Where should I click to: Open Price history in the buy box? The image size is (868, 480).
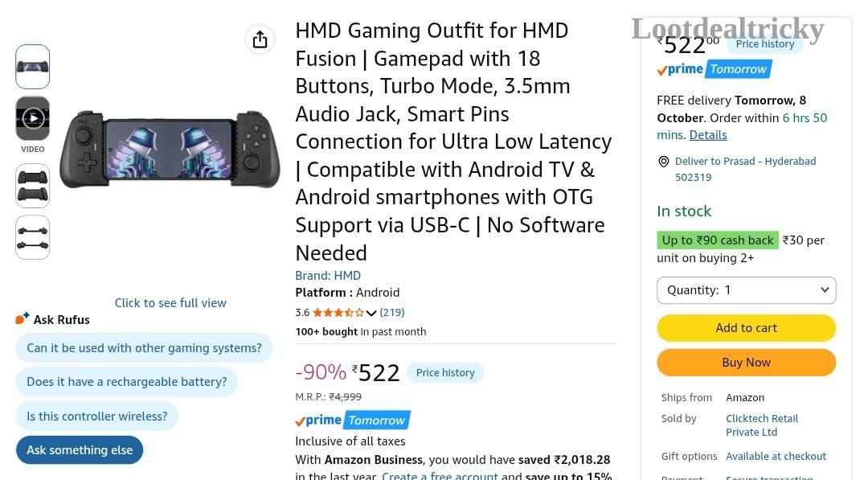pos(764,43)
